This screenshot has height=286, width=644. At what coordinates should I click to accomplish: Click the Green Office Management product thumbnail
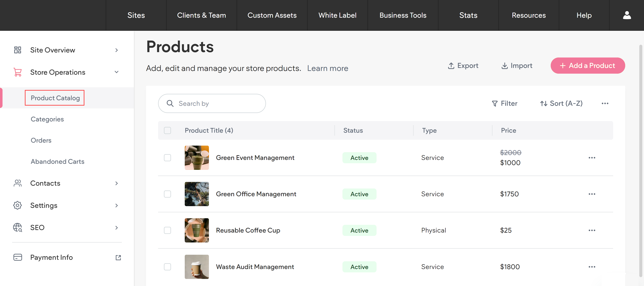click(197, 194)
